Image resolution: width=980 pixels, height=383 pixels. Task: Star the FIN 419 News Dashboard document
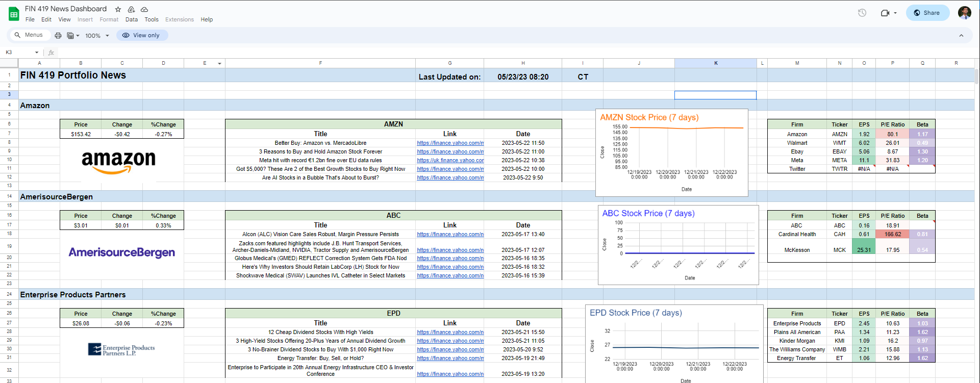118,9
